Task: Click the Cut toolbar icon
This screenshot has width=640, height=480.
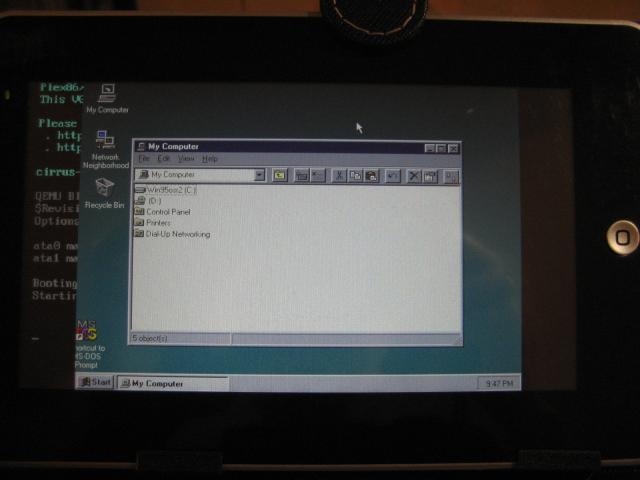Action: (x=340, y=176)
